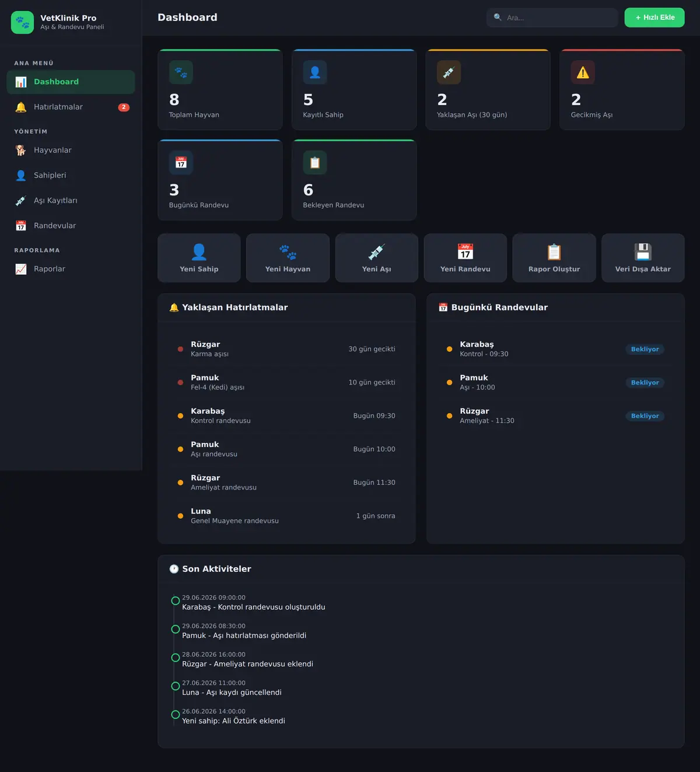
Task: Click the syringe icon on Yaklaşan Aşı card
Action: click(x=449, y=72)
